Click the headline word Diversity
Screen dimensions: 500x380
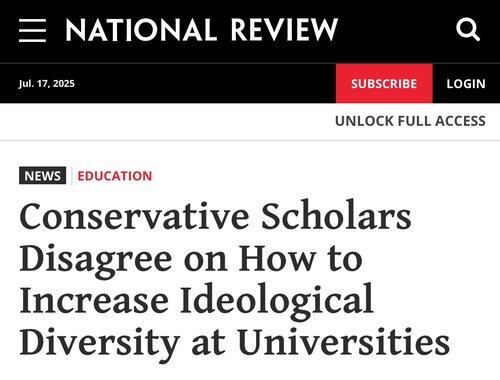tap(100, 343)
